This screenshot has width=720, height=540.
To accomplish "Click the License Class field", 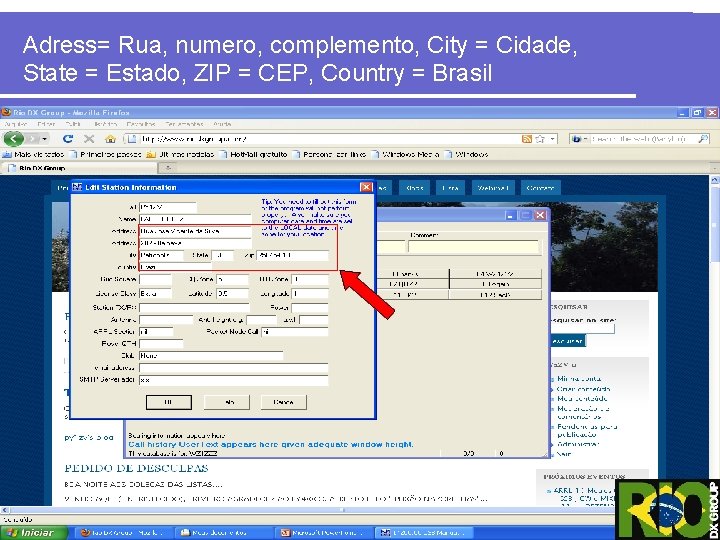I will 155,293.
